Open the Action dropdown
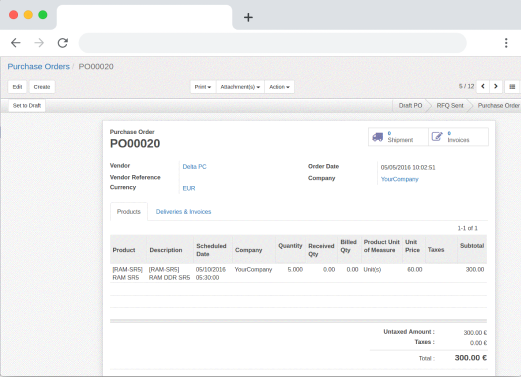The height and width of the screenshot is (377, 521). pos(279,87)
